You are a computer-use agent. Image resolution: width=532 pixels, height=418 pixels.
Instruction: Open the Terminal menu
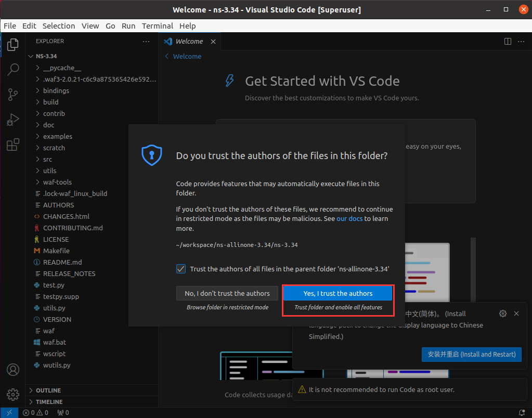pos(157,25)
